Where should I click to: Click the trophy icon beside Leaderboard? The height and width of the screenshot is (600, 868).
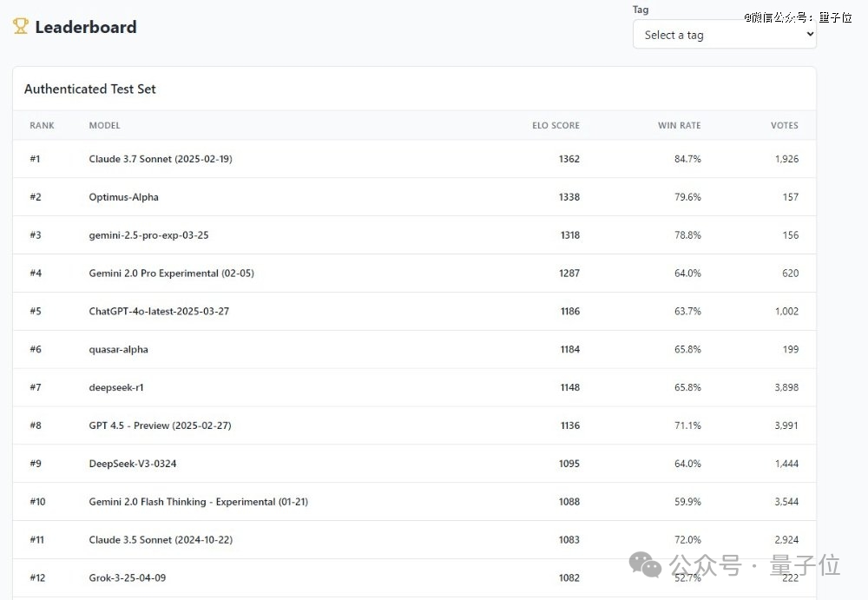21,26
